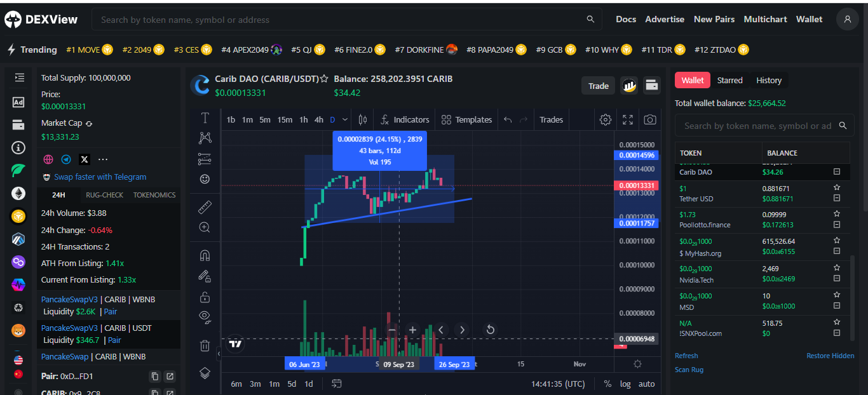Click the main token search bar
Viewport: 868px width, 395px height.
click(347, 20)
